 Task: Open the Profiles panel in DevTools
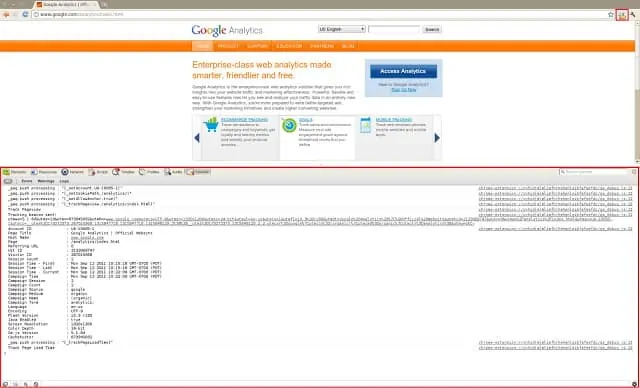149,172
